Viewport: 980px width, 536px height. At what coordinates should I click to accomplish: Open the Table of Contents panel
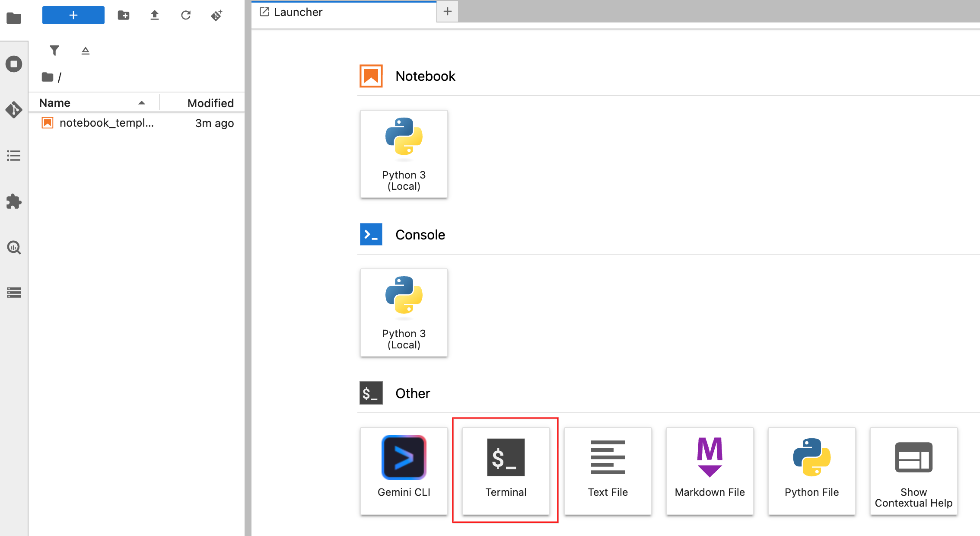(x=14, y=156)
